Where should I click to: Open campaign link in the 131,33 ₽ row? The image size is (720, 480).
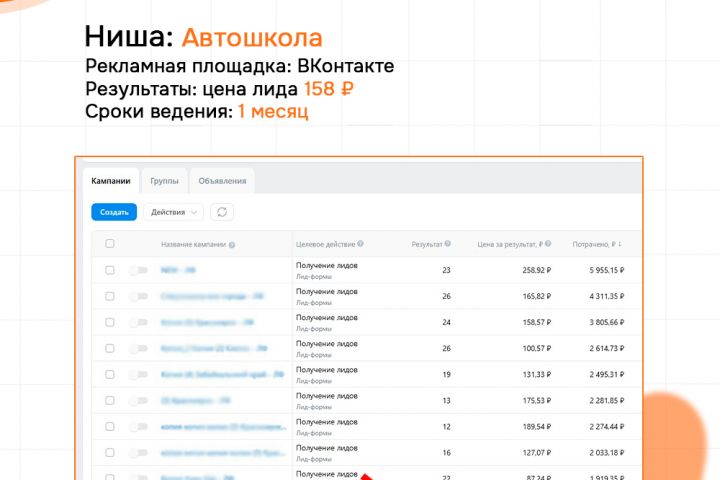coord(222,374)
